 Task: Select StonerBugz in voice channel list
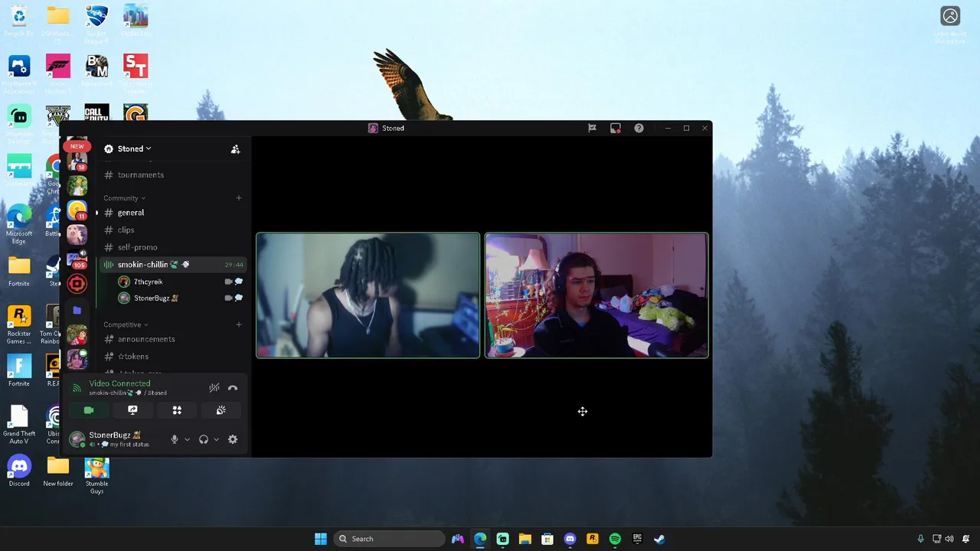tap(180, 298)
